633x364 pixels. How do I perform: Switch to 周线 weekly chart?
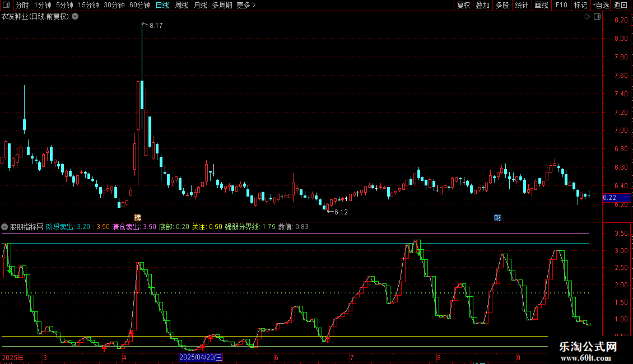click(181, 5)
